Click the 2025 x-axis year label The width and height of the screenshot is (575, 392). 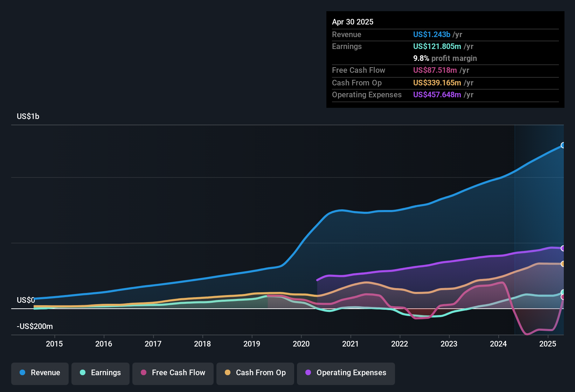pos(548,344)
